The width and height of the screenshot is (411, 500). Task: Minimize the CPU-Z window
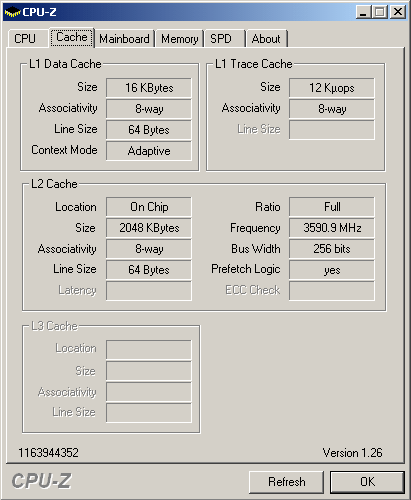tap(363, 12)
